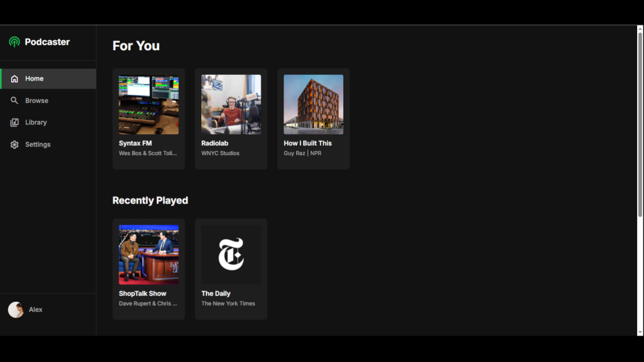Click the Wes Bos & Scott author text

click(x=148, y=153)
